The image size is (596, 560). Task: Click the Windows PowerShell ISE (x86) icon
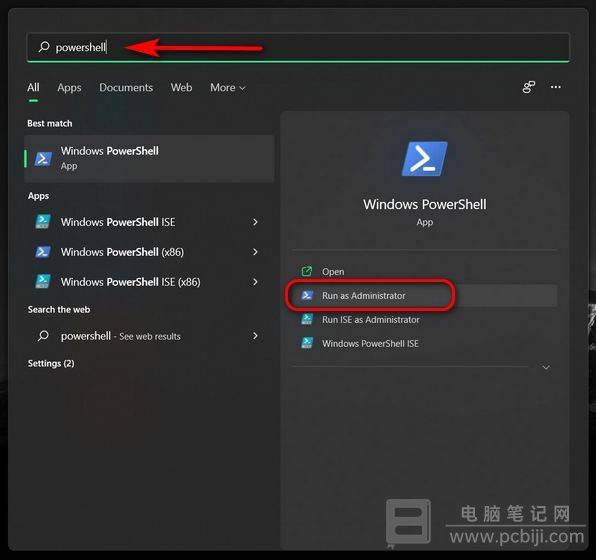coord(43,281)
